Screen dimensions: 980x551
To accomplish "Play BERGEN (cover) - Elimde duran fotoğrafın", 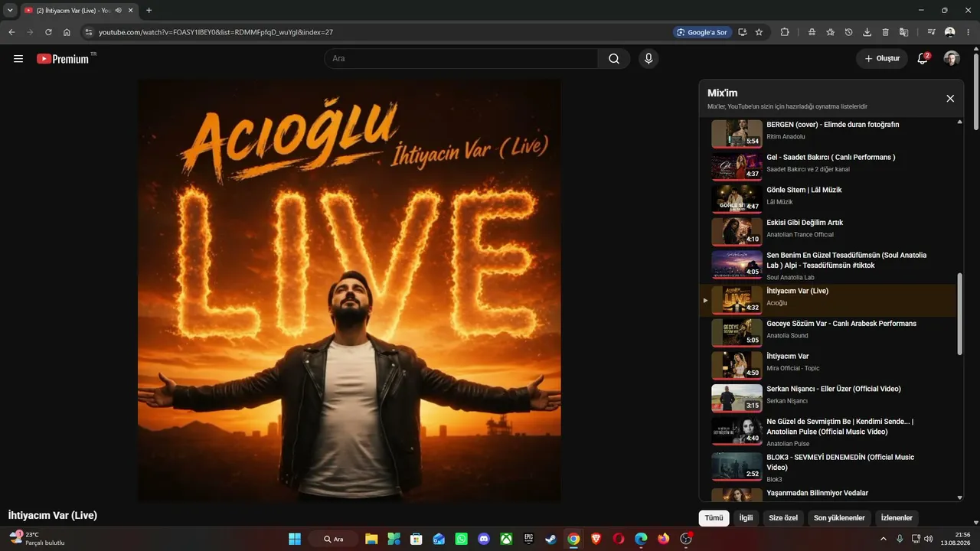I will [828, 134].
